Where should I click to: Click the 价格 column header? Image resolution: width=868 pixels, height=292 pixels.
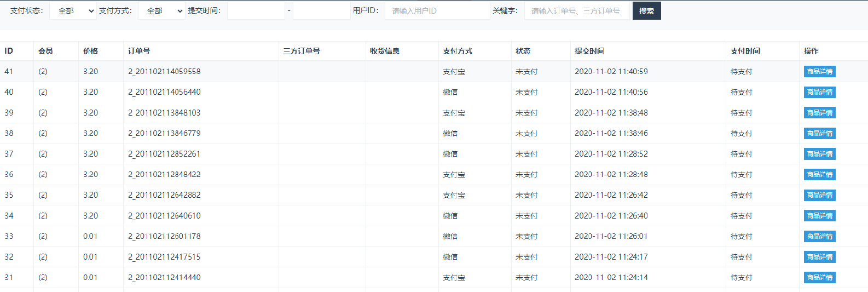coord(91,51)
